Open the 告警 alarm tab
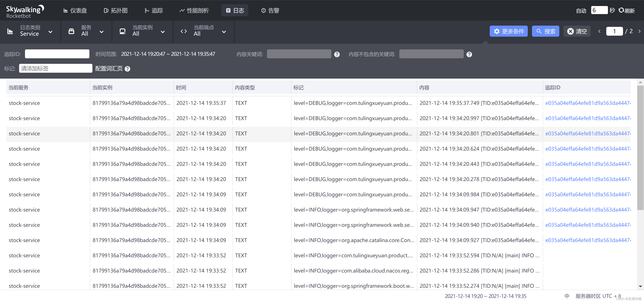The width and height of the screenshot is (644, 302). click(270, 11)
